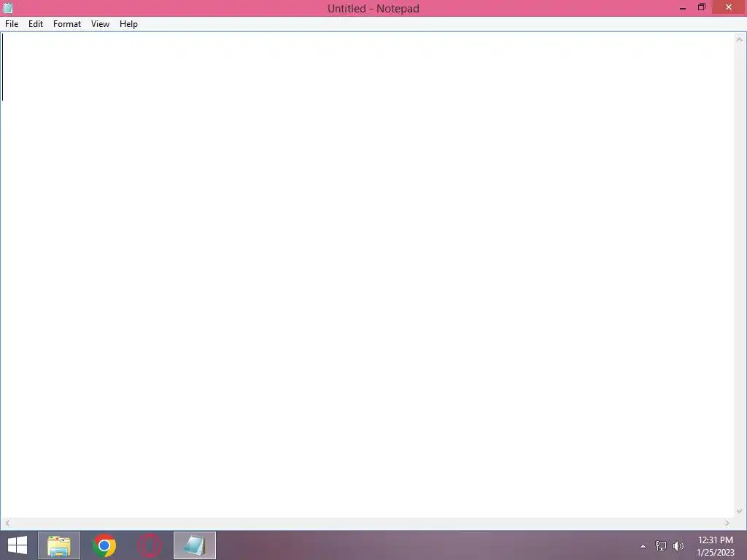Viewport: 747px width, 560px height.
Task: Minimize the Notepad window
Action: [x=682, y=7]
